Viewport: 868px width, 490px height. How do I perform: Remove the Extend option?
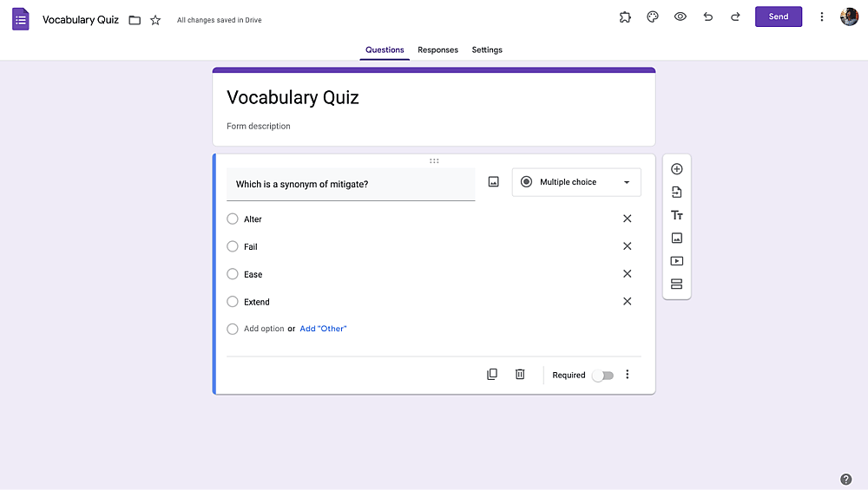(628, 302)
